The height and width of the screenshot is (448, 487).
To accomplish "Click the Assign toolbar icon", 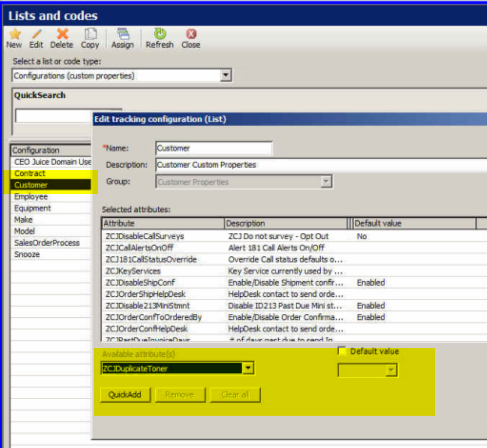I will click(123, 34).
